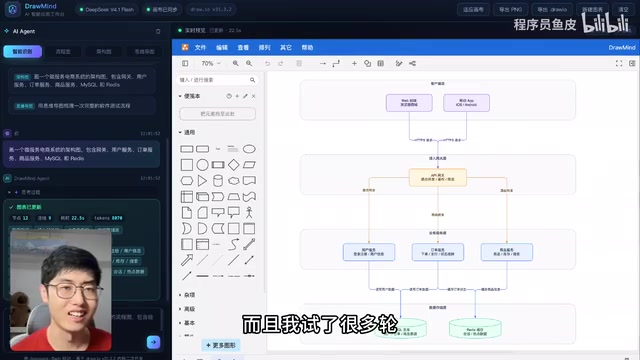Expand the 基本 shapes section
The height and width of the screenshot is (360, 640).
(x=187, y=323)
